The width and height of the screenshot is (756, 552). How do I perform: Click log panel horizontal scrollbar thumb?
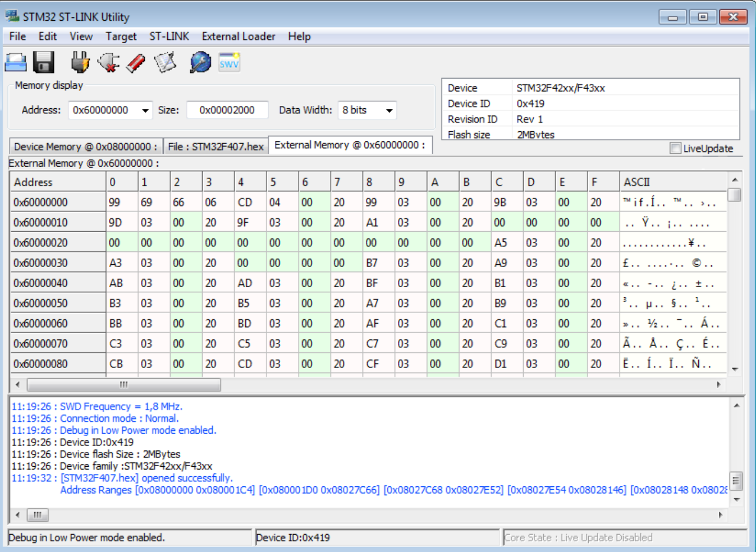(x=38, y=515)
